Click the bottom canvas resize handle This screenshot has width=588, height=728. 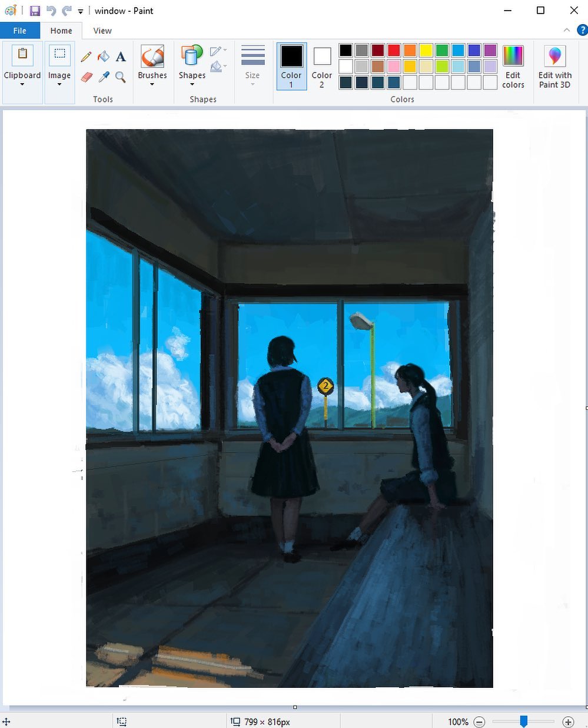tap(295, 707)
